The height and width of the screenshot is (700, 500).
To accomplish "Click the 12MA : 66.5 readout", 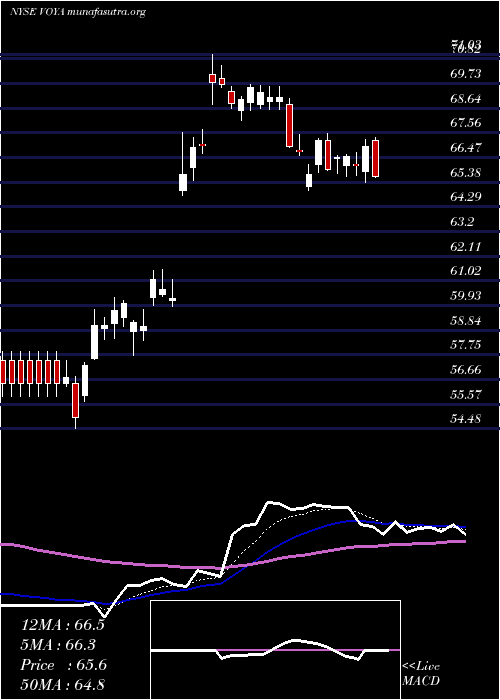I will [63, 625].
